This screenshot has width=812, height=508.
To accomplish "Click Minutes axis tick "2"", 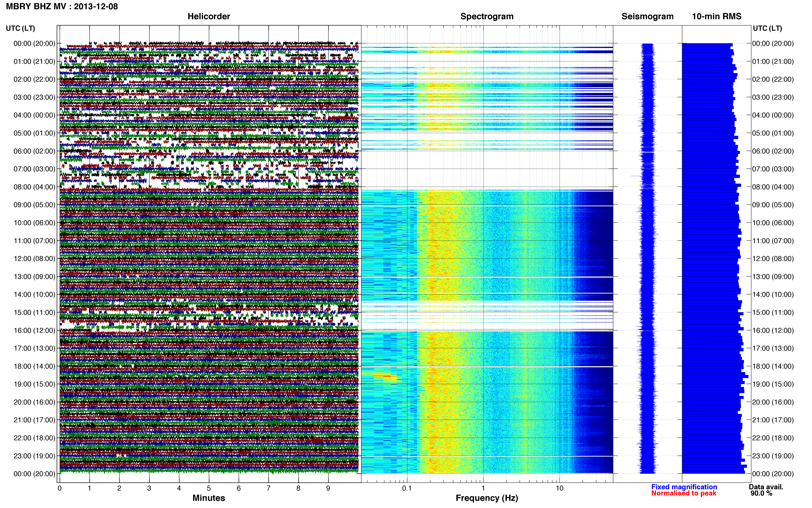I will [x=119, y=488].
